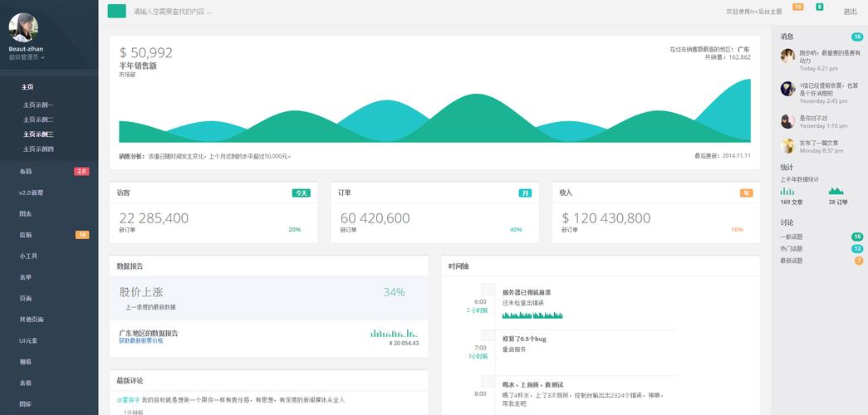Screen dimensions: 868x415
Task: Click the avatar next to 是你对不对 message
Action: (x=787, y=121)
